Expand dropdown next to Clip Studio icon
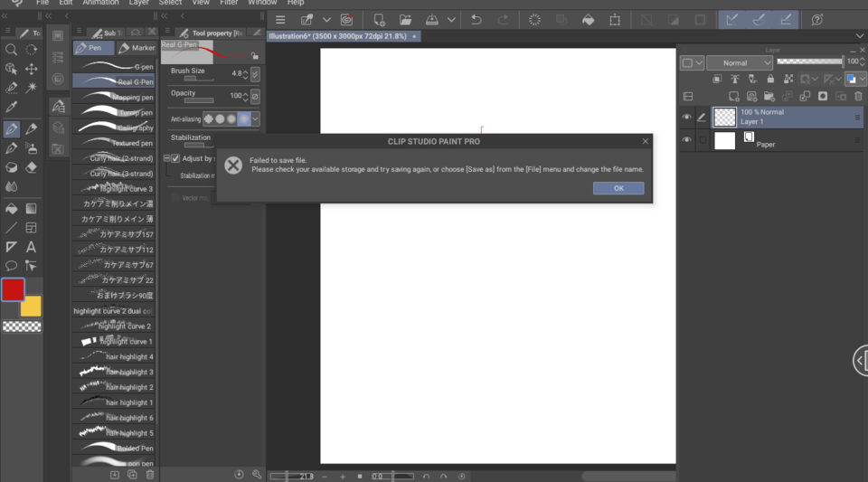 pyautogui.click(x=326, y=20)
